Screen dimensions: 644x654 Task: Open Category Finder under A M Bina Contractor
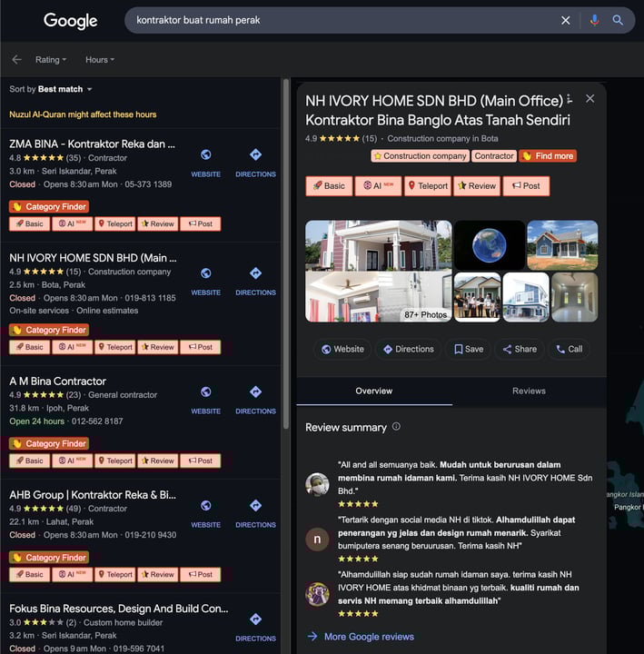(49, 444)
